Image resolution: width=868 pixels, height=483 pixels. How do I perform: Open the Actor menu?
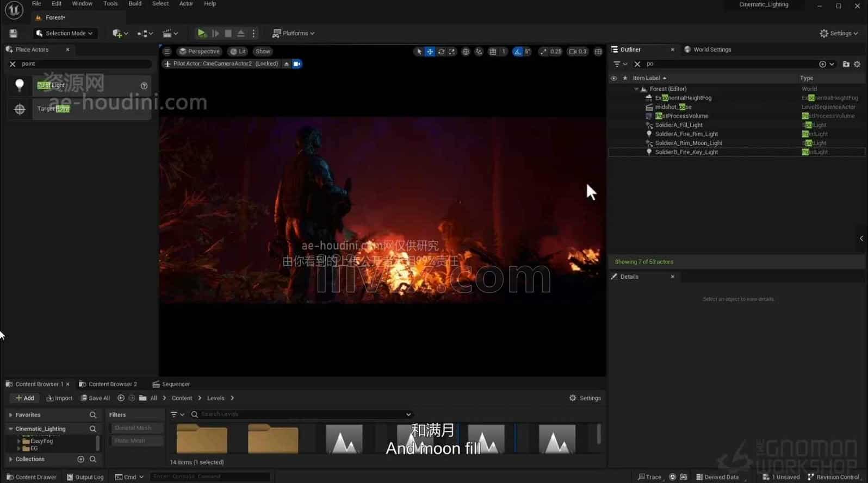(x=186, y=4)
